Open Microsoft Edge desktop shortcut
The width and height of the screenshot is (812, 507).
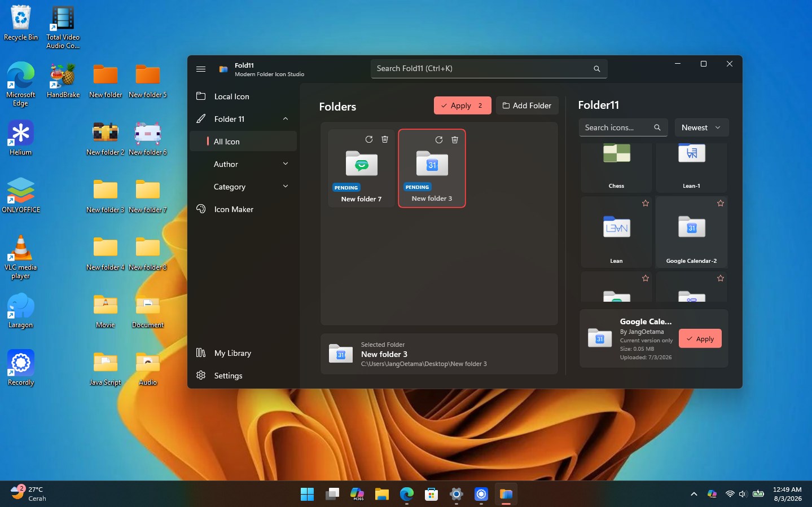tap(21, 84)
